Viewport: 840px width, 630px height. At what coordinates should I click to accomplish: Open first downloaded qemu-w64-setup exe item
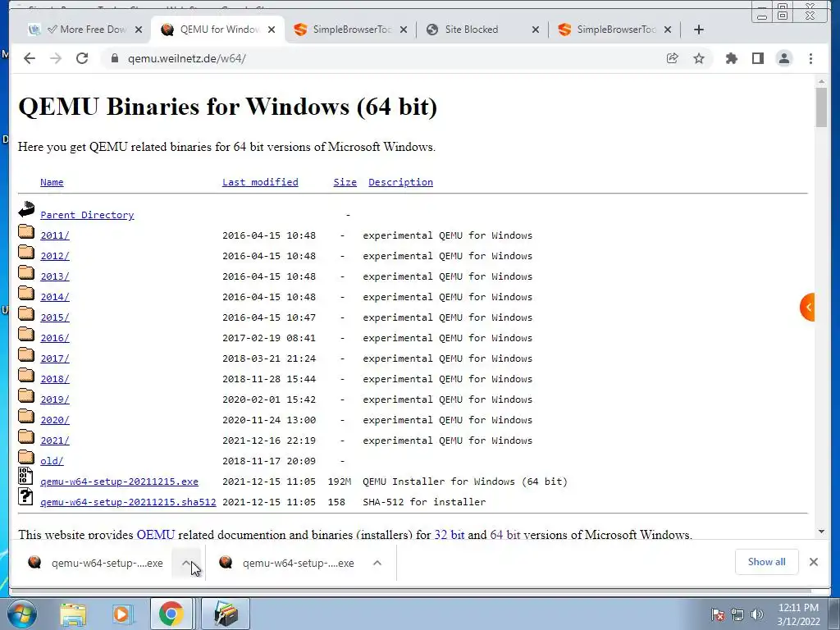coord(96,563)
